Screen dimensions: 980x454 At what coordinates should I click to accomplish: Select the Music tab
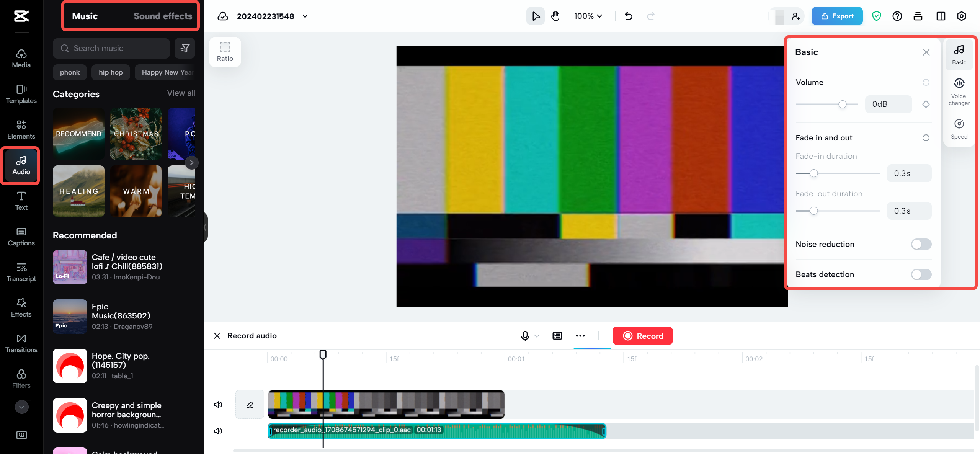click(85, 16)
